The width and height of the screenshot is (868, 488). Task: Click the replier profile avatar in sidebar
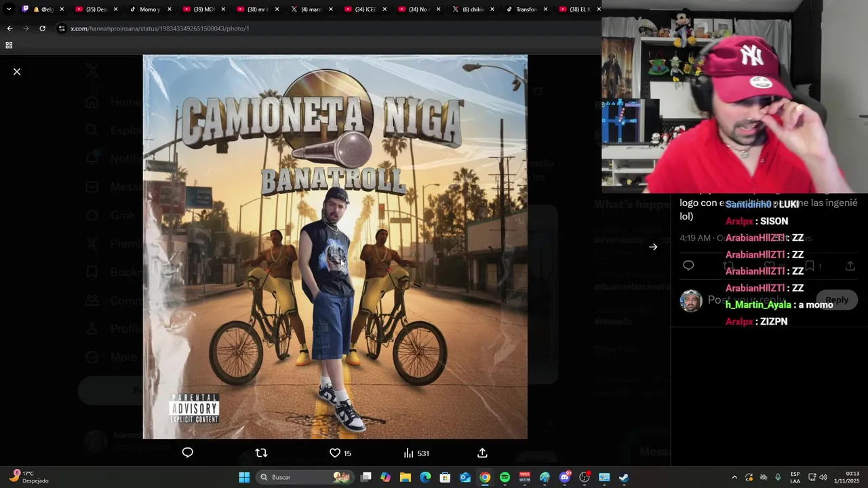[x=690, y=300]
